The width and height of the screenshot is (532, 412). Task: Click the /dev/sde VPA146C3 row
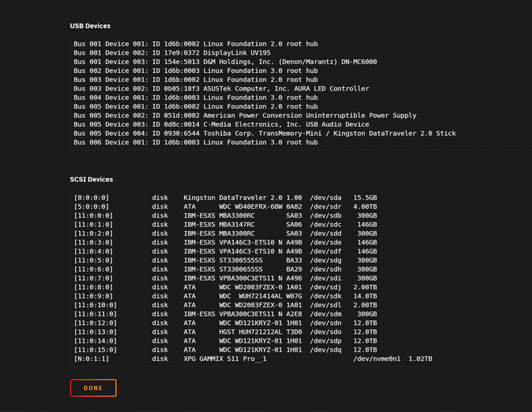[226, 243]
